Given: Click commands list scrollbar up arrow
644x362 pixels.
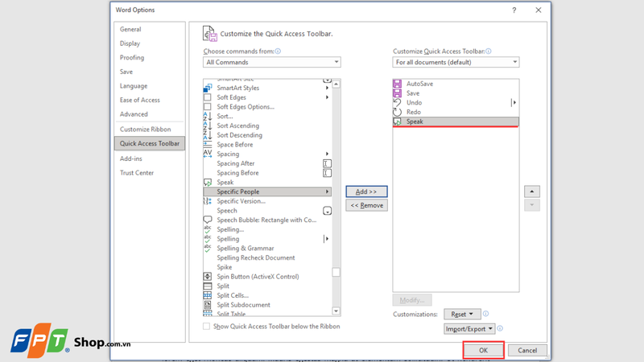Looking at the screenshot, I should click(336, 84).
